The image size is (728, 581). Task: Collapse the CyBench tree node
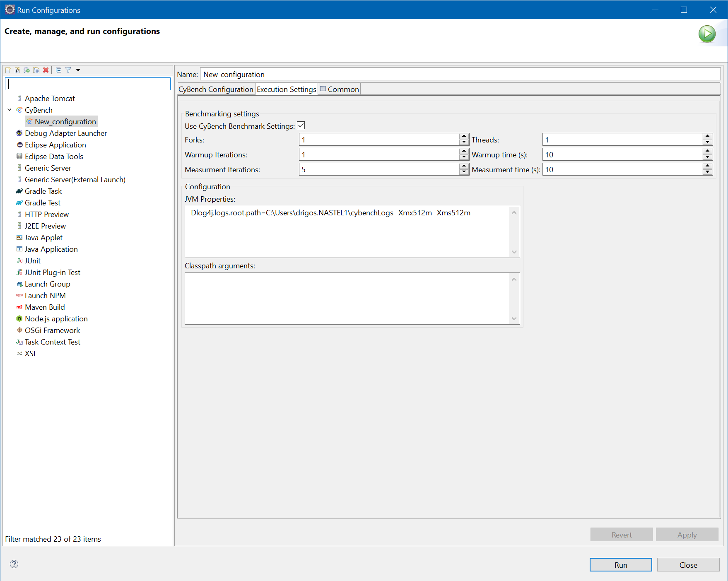[10, 110]
